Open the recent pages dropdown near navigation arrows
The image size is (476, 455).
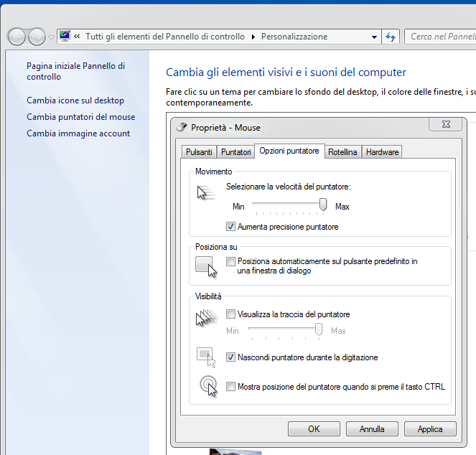51,37
